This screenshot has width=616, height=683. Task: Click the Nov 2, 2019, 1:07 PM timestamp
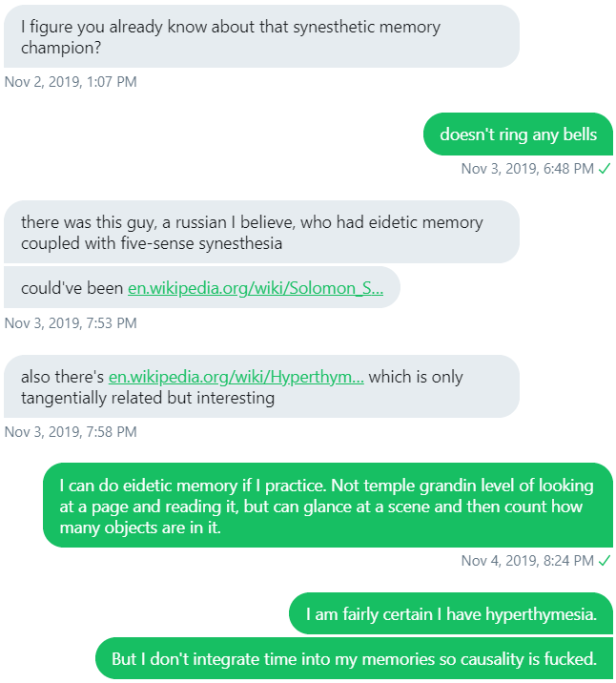tap(71, 82)
